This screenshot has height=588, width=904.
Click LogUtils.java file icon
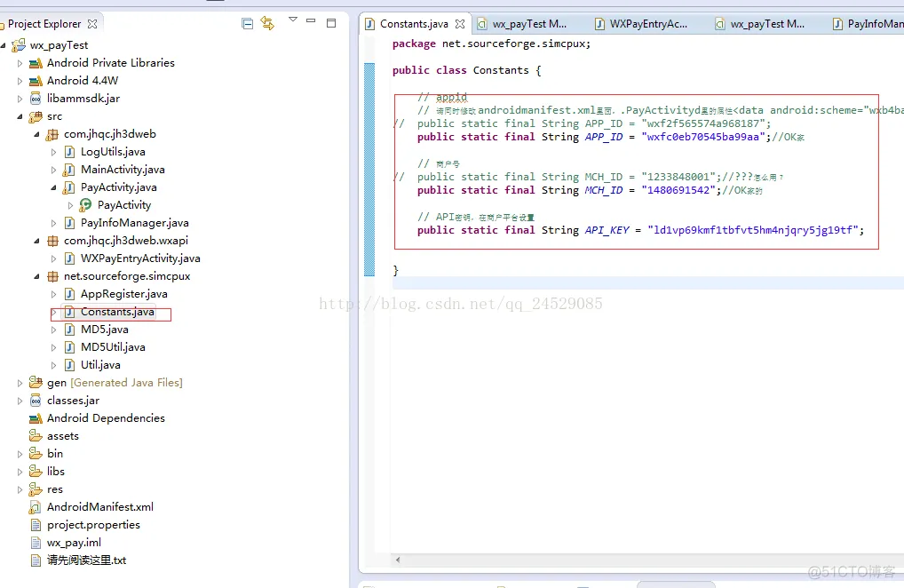point(69,152)
